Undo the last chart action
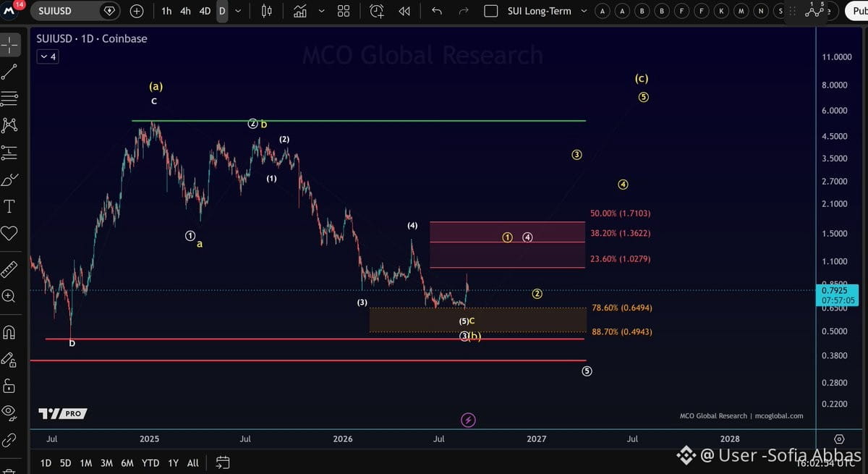868x474 pixels. pos(436,11)
